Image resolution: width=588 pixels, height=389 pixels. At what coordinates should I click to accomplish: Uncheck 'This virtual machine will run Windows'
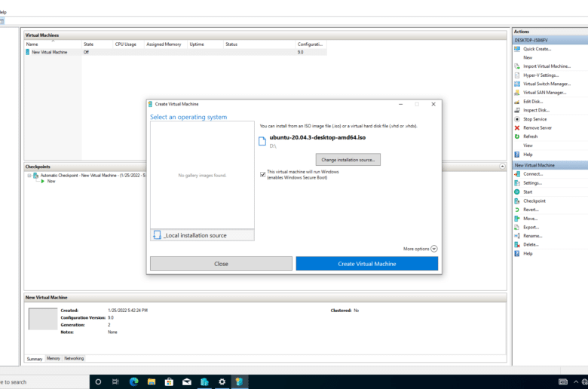[x=263, y=174]
